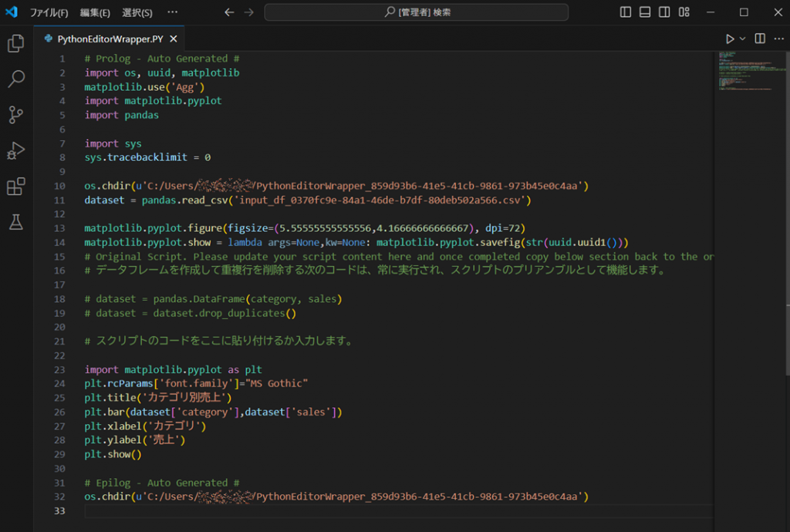Screen dimensions: 790x532
Task: Toggle the primary sidebar visibility
Action: [625, 12]
